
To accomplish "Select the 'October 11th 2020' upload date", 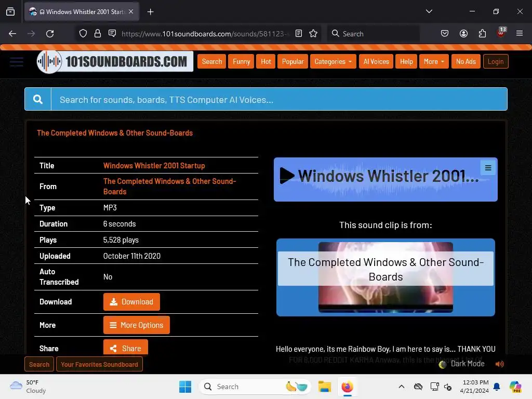I will click(x=131, y=256).
